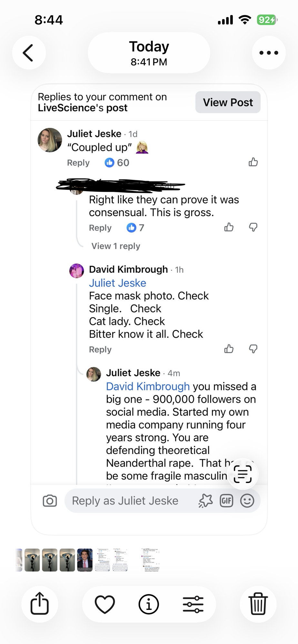298x644 pixels.
Task: Open the emoji smiley picker
Action: click(x=247, y=501)
